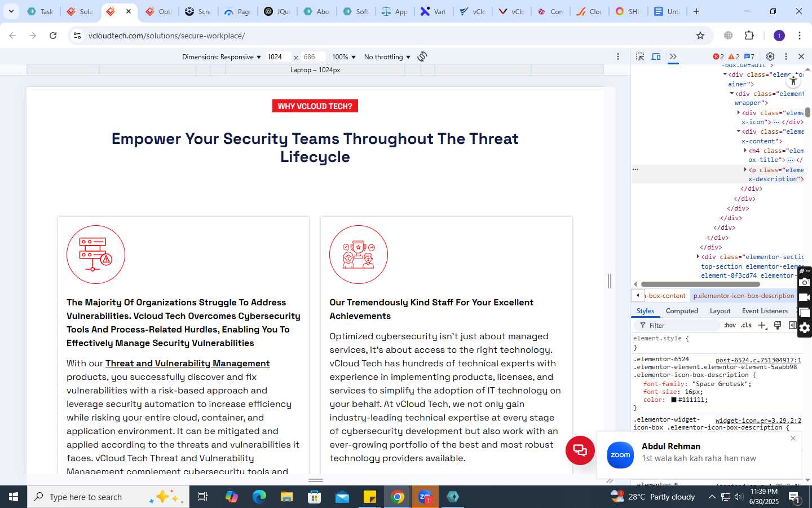Click the Threat and Vulnerability Management link
812x508 pixels.
(187, 364)
